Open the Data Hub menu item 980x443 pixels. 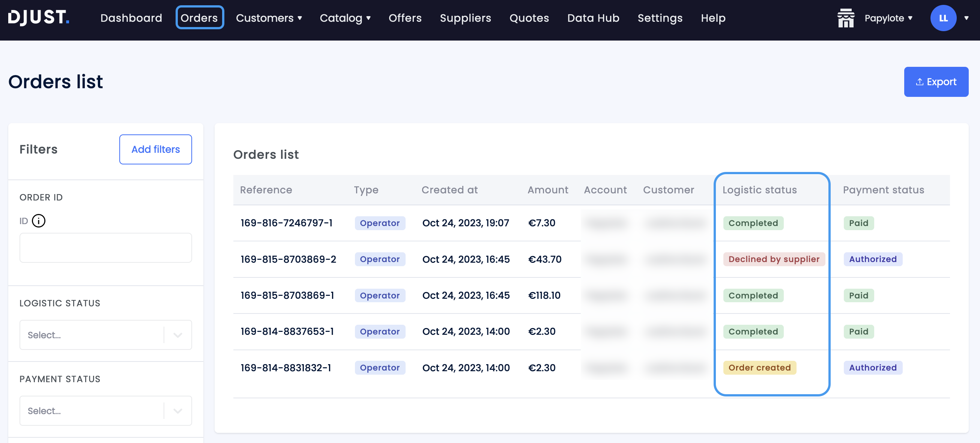593,18
